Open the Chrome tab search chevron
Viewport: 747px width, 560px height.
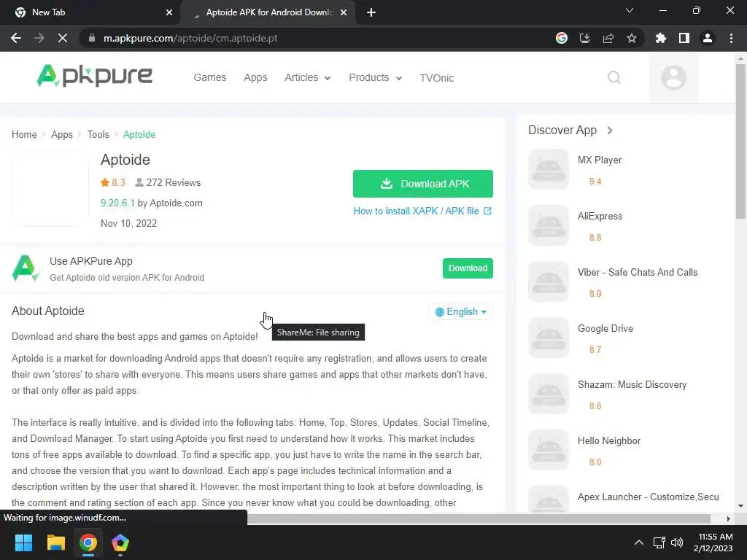(630, 10)
